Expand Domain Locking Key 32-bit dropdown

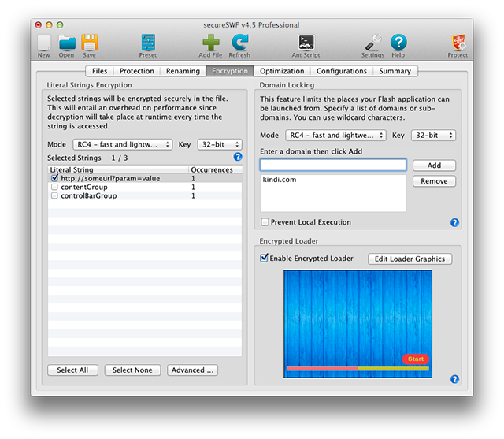432,136
